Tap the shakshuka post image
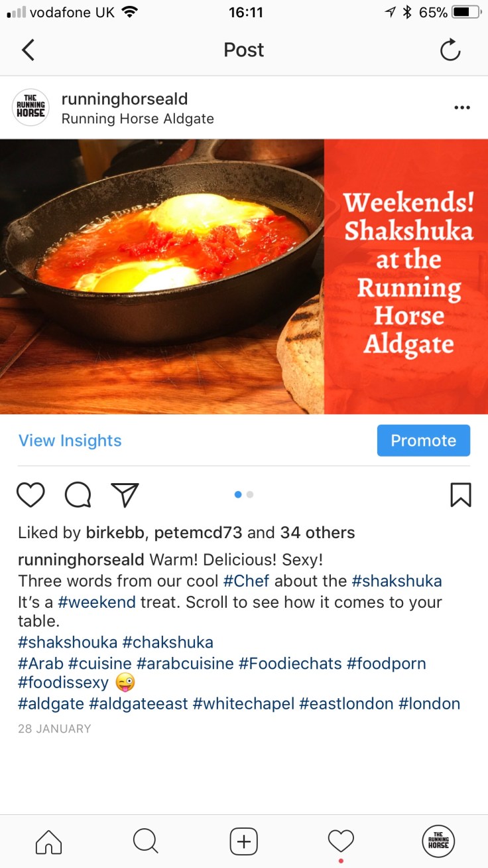This screenshot has width=488, height=868. pyautogui.click(x=244, y=277)
